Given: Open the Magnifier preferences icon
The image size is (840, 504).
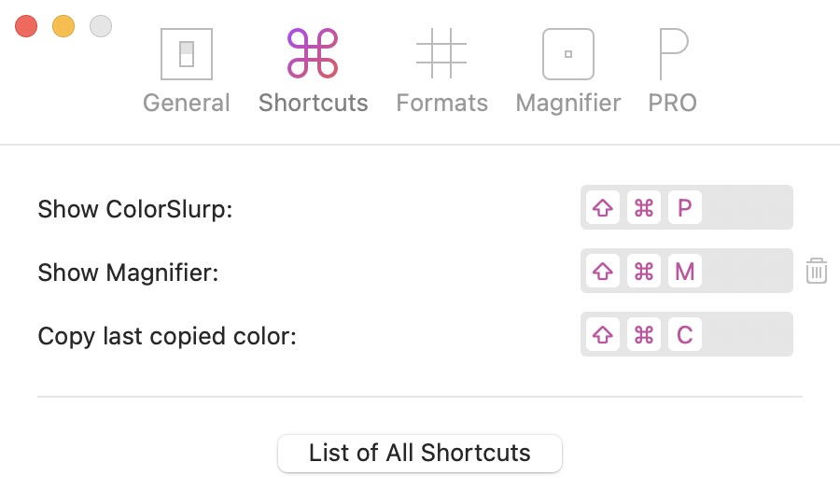Looking at the screenshot, I should (567, 54).
